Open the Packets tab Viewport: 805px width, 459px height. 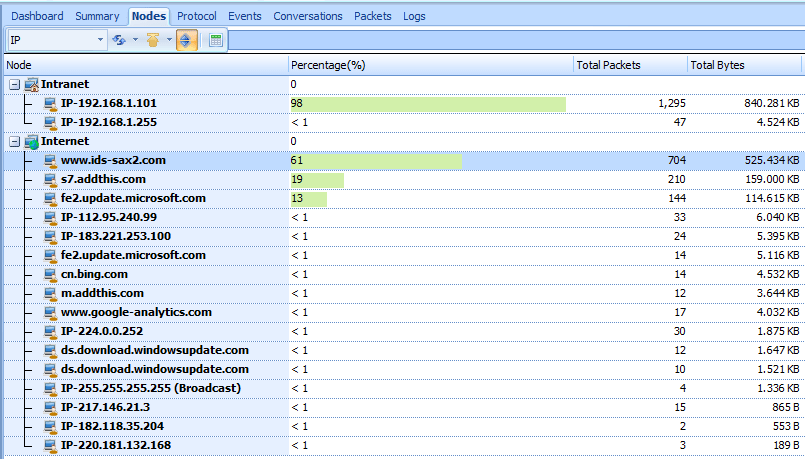click(x=373, y=16)
